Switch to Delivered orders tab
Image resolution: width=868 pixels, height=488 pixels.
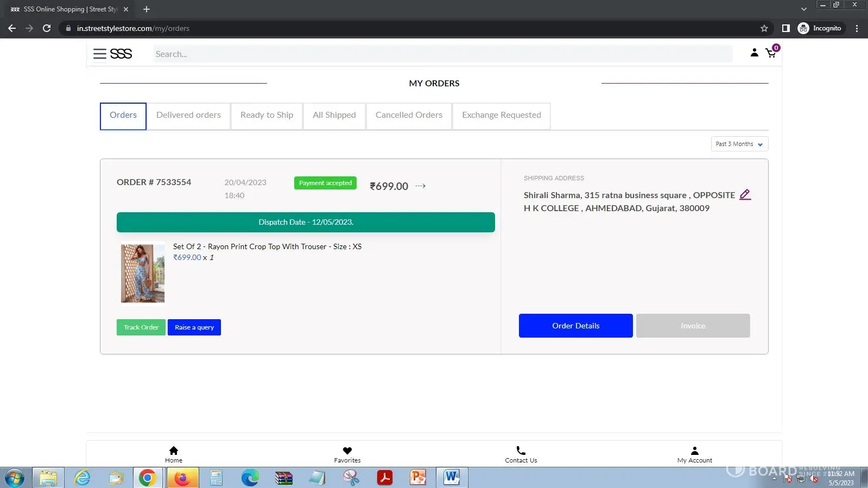click(x=188, y=115)
